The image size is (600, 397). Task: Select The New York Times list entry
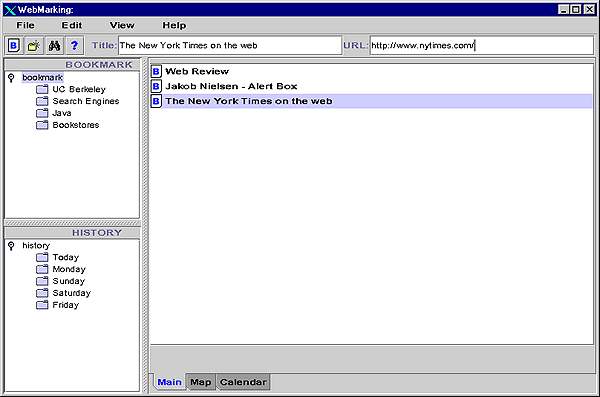tap(371, 101)
